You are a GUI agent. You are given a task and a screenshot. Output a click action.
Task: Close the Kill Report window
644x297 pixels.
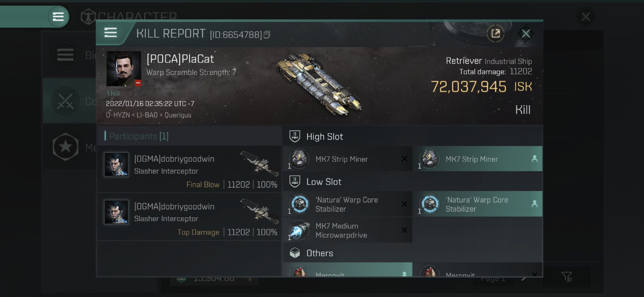(526, 34)
